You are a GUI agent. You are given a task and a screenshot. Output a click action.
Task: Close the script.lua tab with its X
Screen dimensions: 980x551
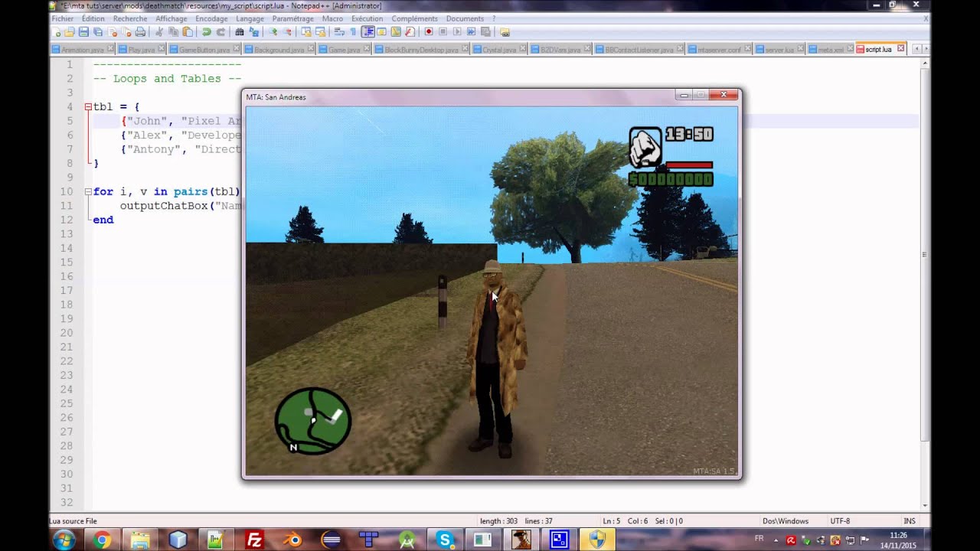(x=900, y=48)
